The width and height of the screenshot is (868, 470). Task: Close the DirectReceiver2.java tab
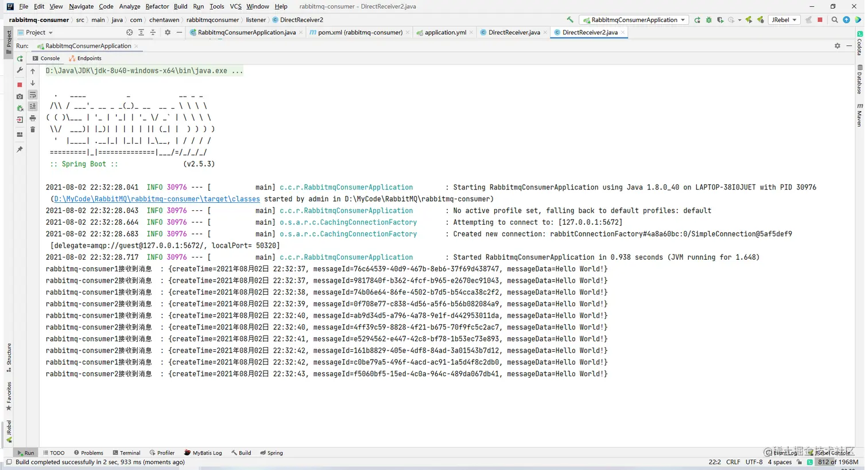click(623, 33)
